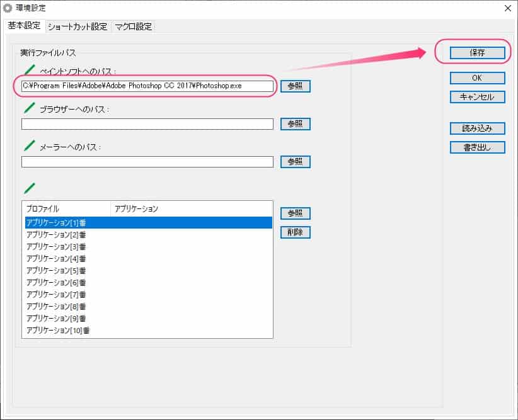The height and width of the screenshot is (420, 518).
Task: Focus the ブラウザーへのパス input field
Action: 147,124
